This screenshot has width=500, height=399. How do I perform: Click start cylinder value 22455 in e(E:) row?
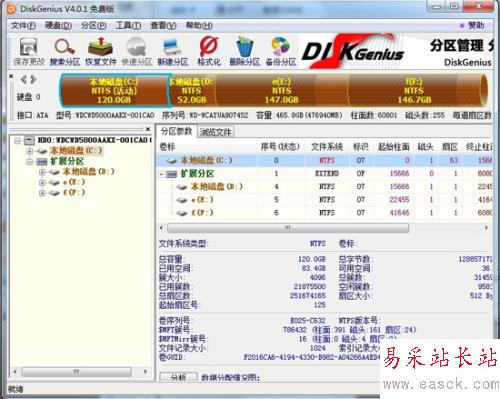click(x=399, y=200)
